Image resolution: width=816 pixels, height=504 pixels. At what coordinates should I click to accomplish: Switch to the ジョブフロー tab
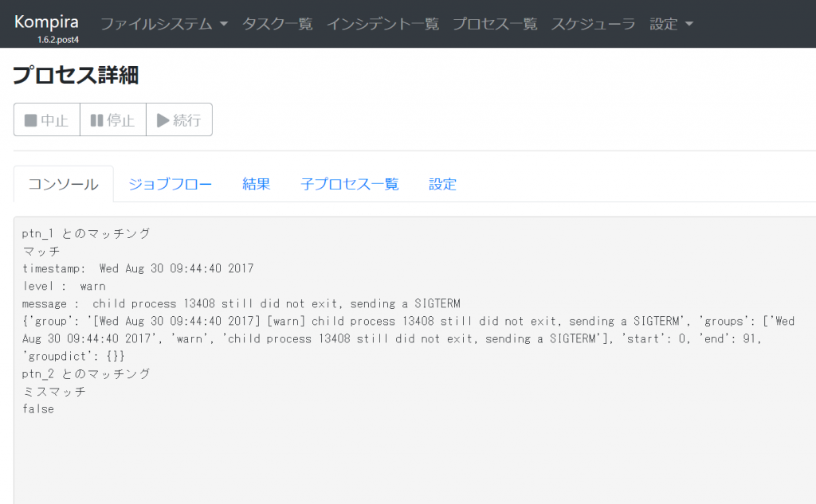[170, 183]
